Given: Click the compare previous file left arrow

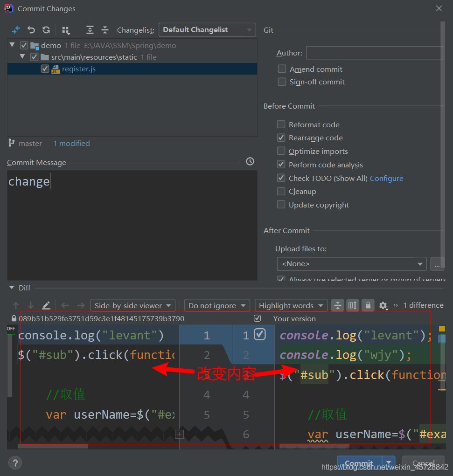Looking at the screenshot, I should coord(65,305).
